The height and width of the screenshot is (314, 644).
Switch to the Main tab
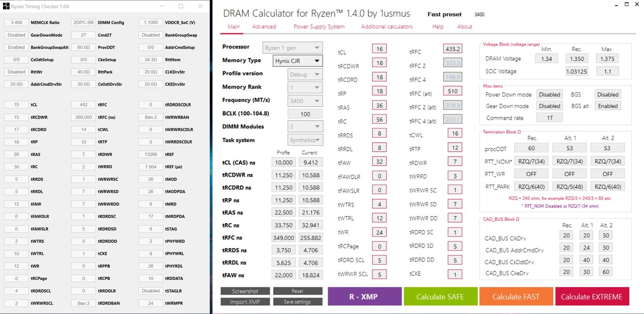pos(233,27)
